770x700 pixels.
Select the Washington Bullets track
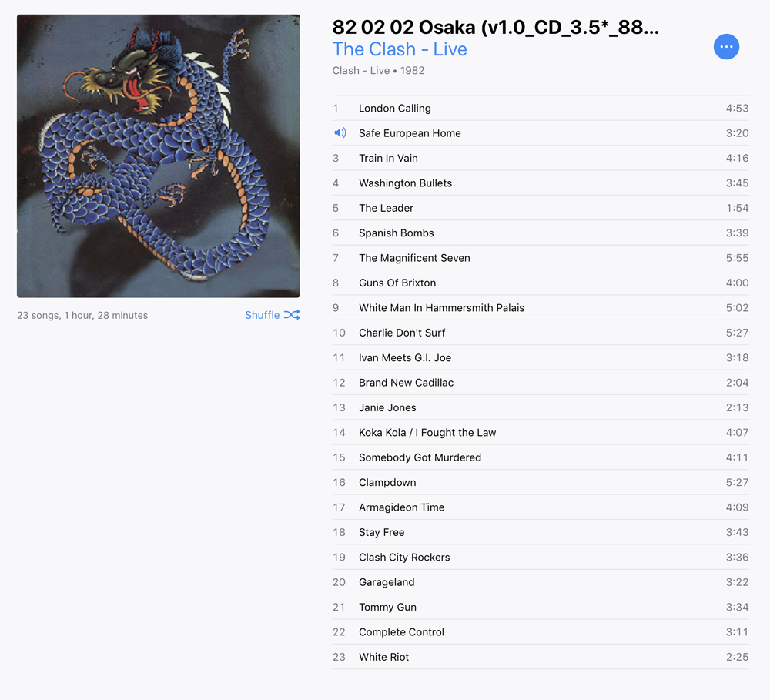(x=541, y=183)
